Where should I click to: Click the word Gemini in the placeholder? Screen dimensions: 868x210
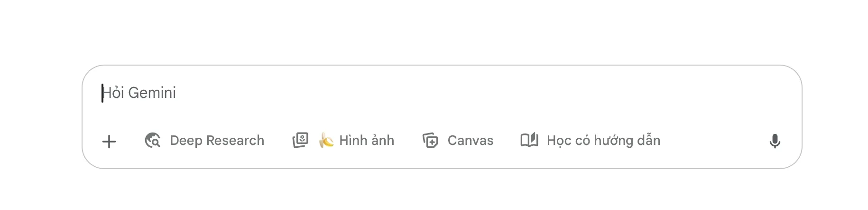point(152,93)
